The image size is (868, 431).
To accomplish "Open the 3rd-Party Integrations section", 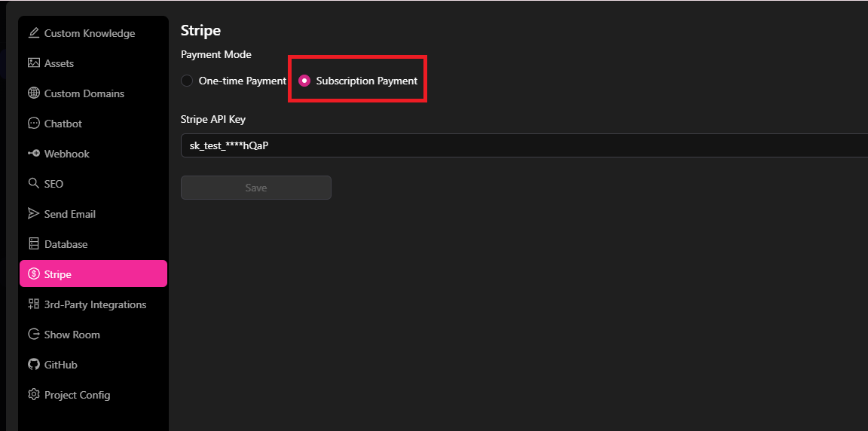I will pyautogui.click(x=95, y=304).
